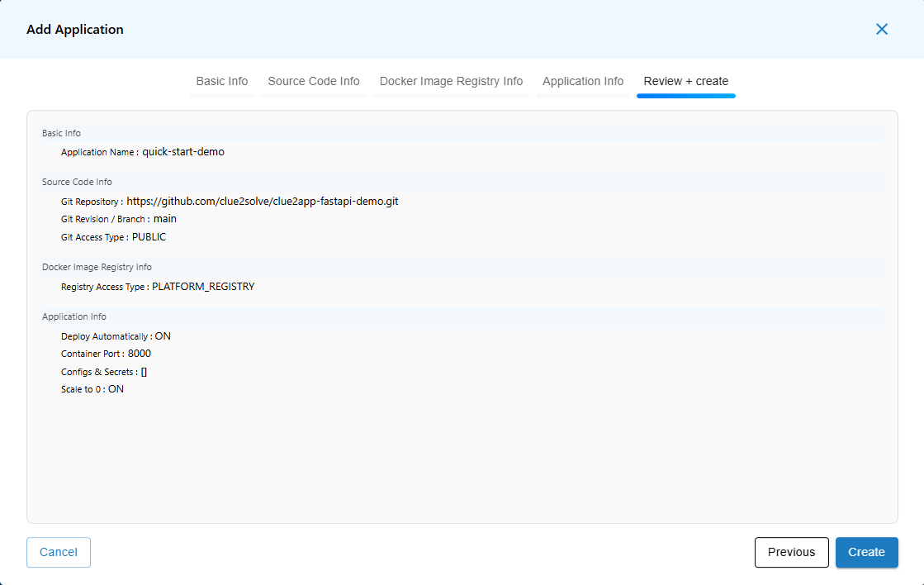Click the Review + create tab
This screenshot has height=585, width=924.
pos(685,81)
